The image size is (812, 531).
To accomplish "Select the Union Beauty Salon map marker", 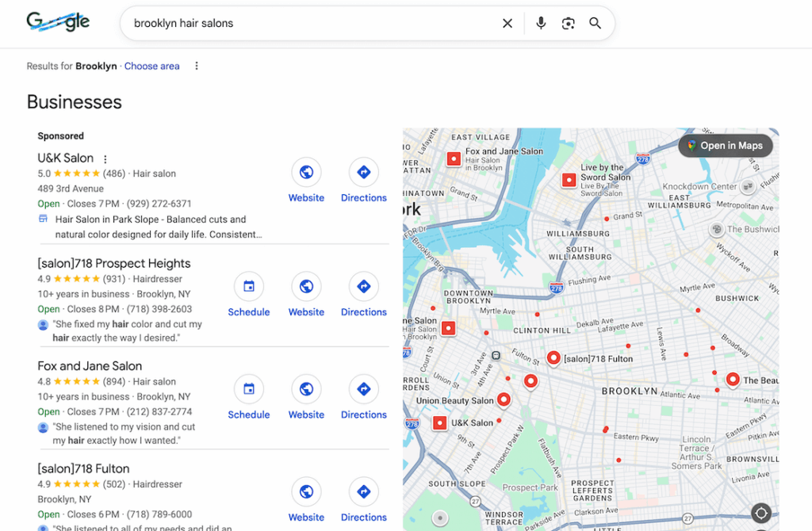I will click(504, 400).
